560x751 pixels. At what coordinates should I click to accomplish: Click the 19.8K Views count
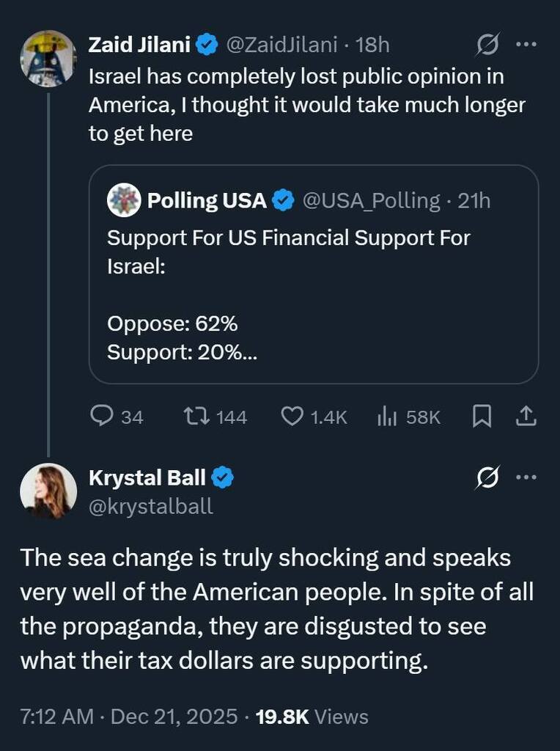pyautogui.click(x=312, y=716)
